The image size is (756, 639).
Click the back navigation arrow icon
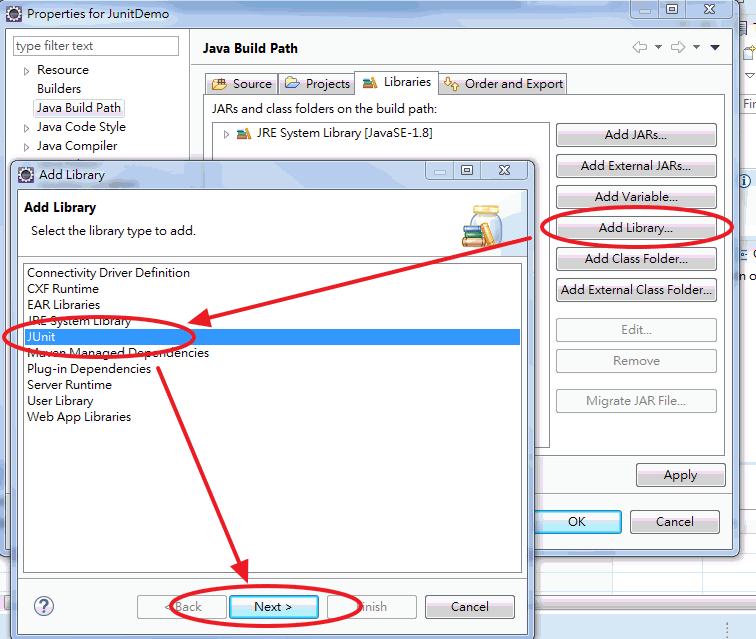point(640,47)
